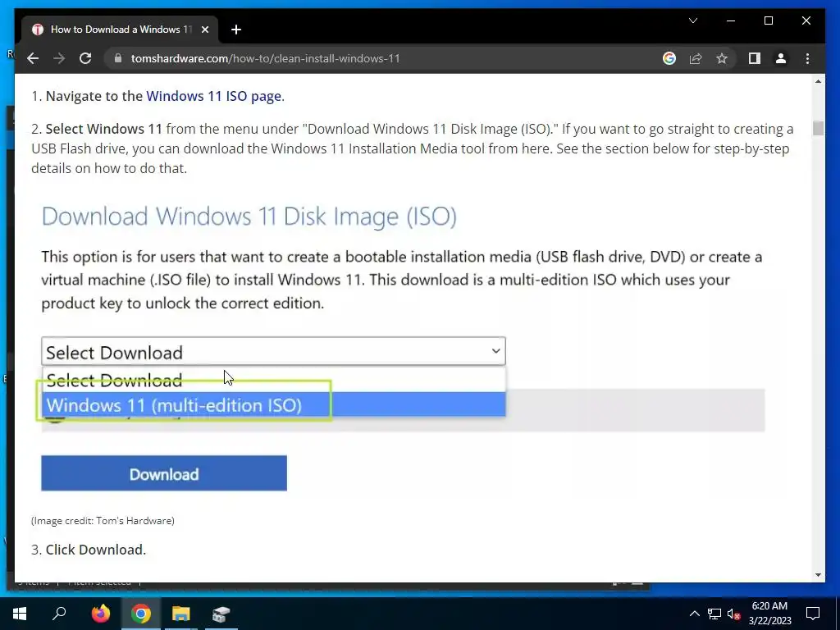Open the taskbar app next to File Explorer

coord(221,614)
